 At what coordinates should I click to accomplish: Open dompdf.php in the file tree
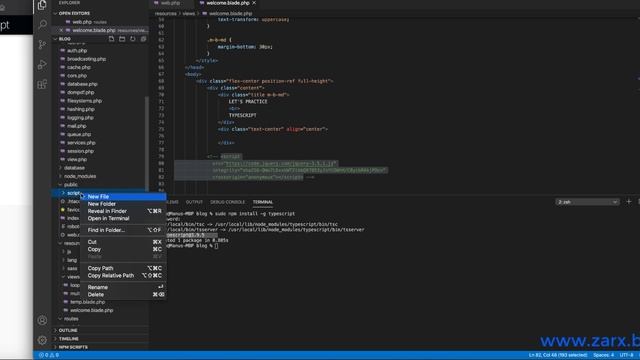80,93
